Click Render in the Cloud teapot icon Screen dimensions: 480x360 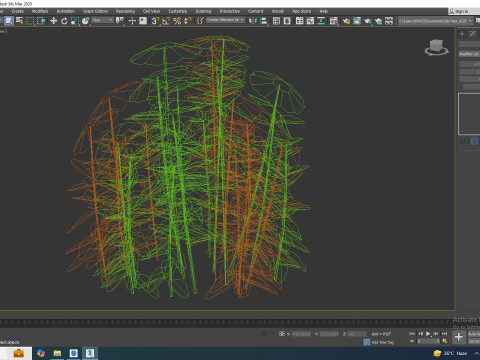pyautogui.click(x=378, y=21)
